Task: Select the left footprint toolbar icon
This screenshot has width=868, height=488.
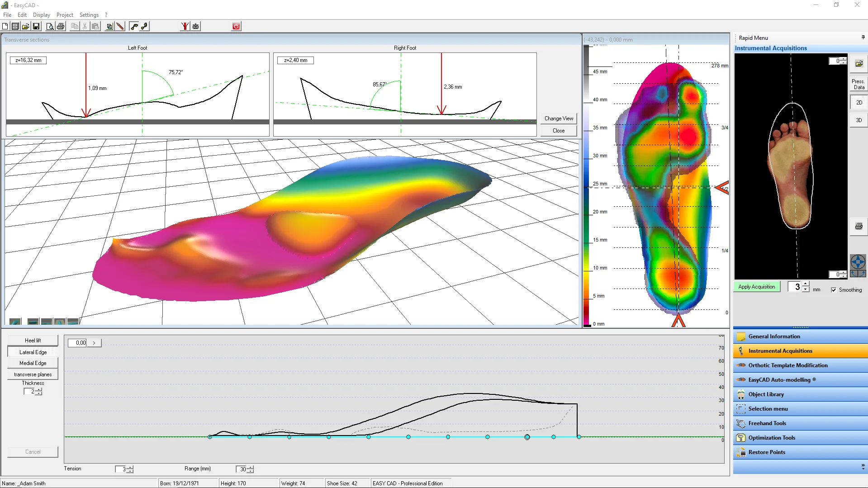Action: [x=134, y=26]
